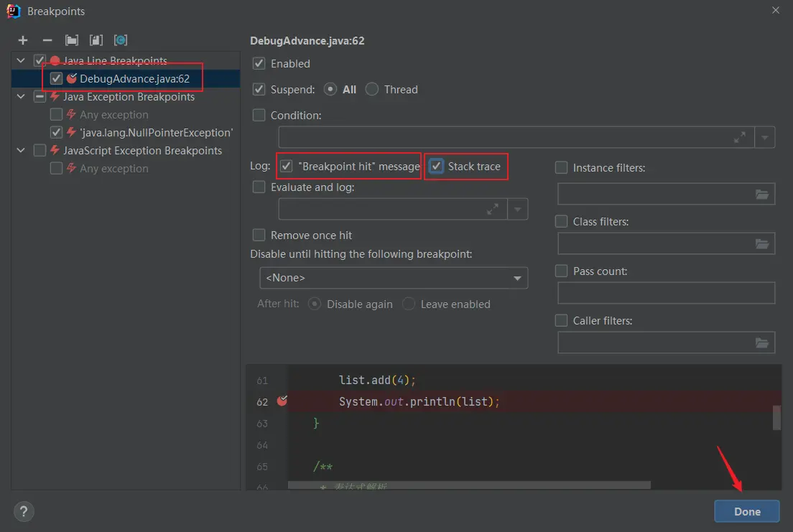Click line number 63 in preview
Image resolution: width=793 pixels, height=532 pixels.
262,424
